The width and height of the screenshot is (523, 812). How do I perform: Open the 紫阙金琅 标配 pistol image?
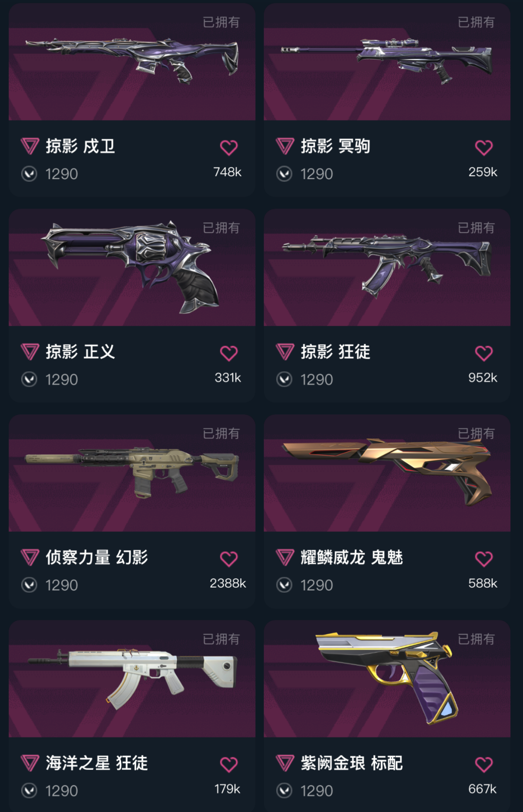coord(387,679)
